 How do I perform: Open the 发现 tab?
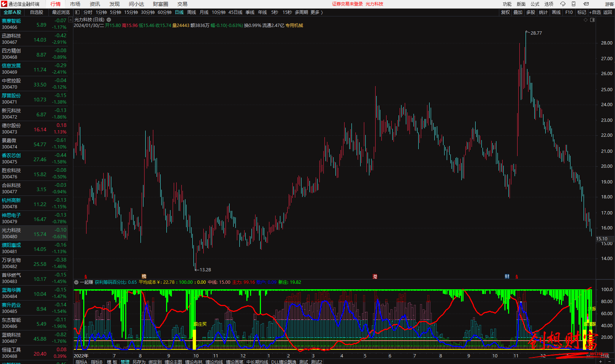(115, 4)
